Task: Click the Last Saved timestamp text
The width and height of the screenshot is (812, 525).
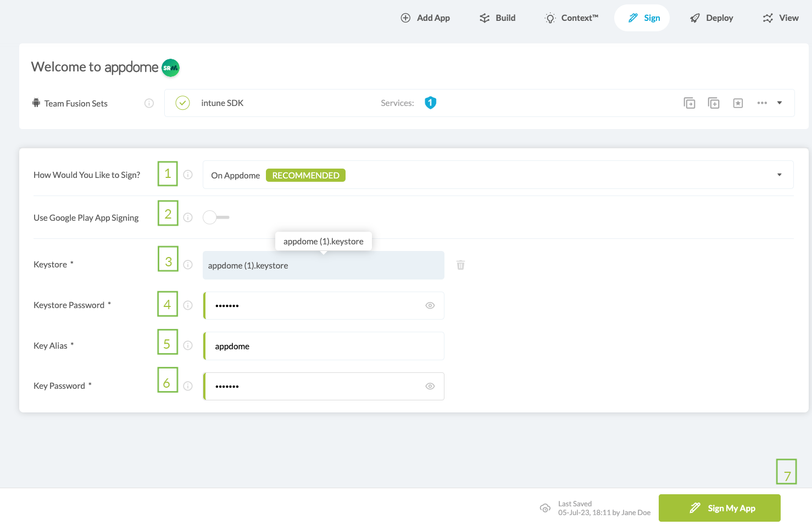Action: 604,512
